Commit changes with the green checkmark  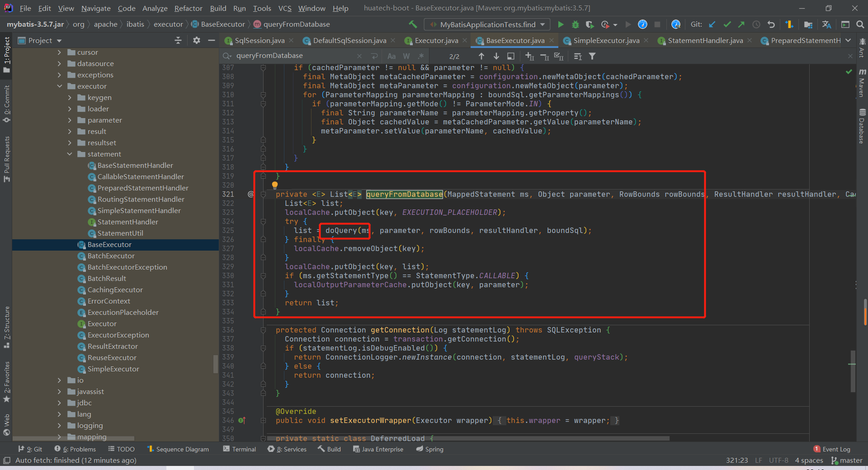[x=727, y=24]
